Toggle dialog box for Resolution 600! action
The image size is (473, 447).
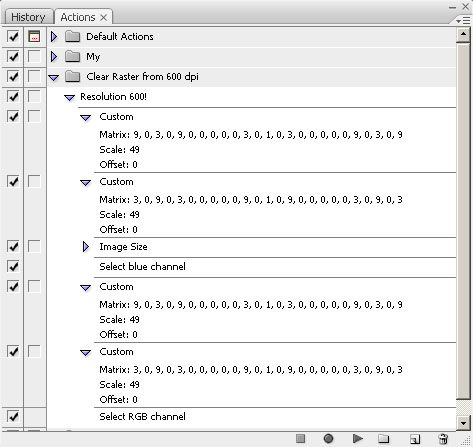coord(34,96)
